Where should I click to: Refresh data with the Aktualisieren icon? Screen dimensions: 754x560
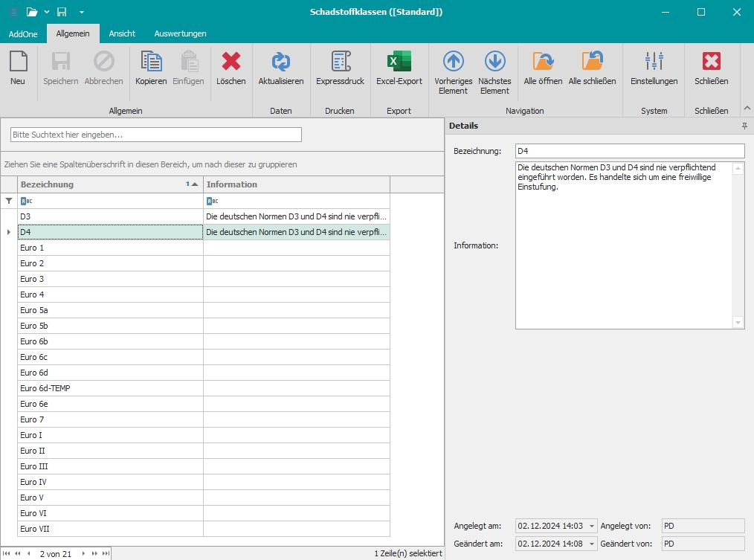tap(281, 68)
